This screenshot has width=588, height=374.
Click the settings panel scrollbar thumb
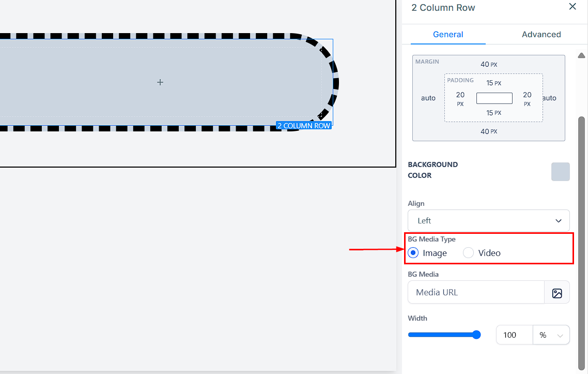point(581,233)
